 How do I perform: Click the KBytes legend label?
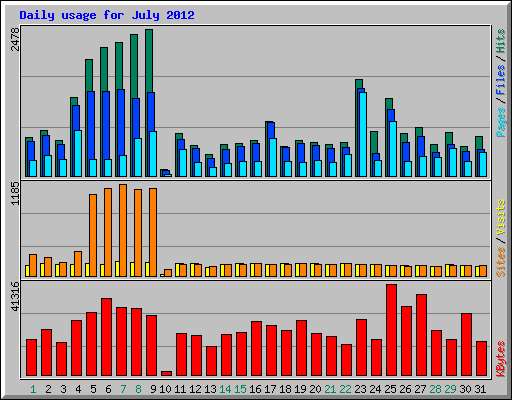[x=501, y=359]
